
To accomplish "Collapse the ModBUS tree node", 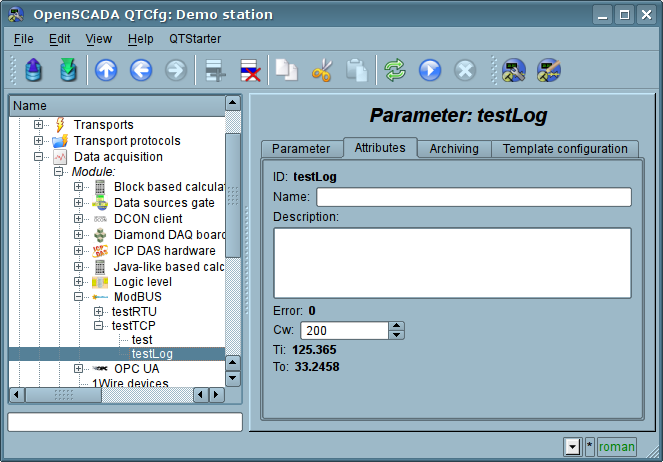I will (79, 297).
